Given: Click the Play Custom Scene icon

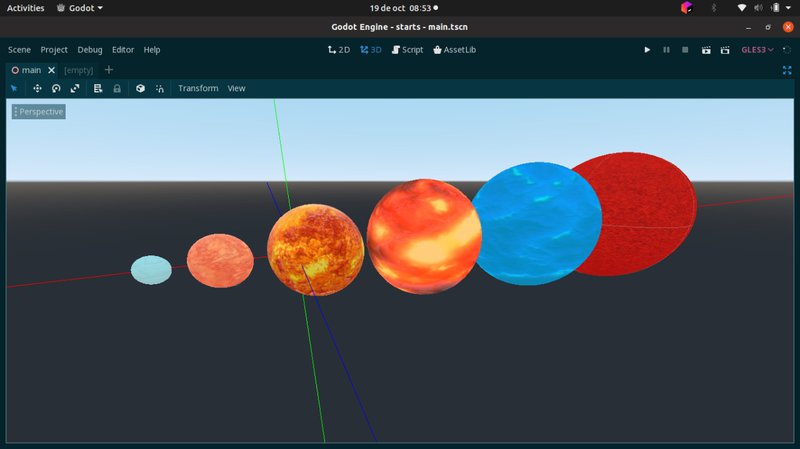Looking at the screenshot, I should [x=726, y=49].
